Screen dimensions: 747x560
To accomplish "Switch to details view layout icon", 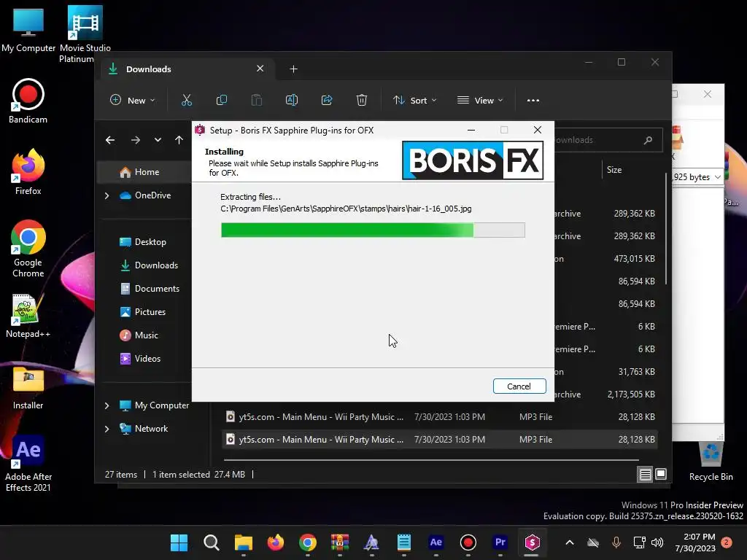I will point(645,474).
